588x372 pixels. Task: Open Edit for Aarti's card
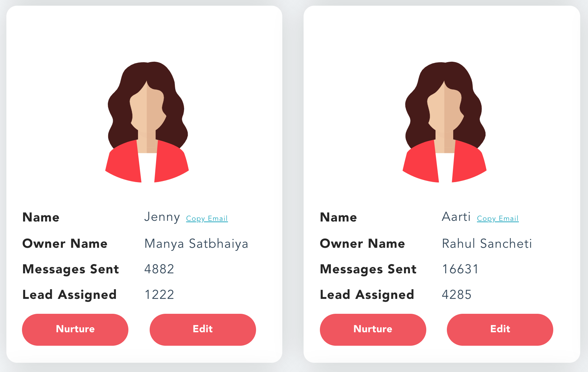(x=500, y=329)
